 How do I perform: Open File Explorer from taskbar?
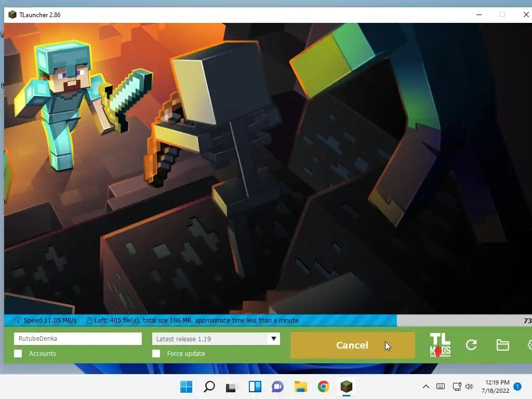pyautogui.click(x=300, y=387)
